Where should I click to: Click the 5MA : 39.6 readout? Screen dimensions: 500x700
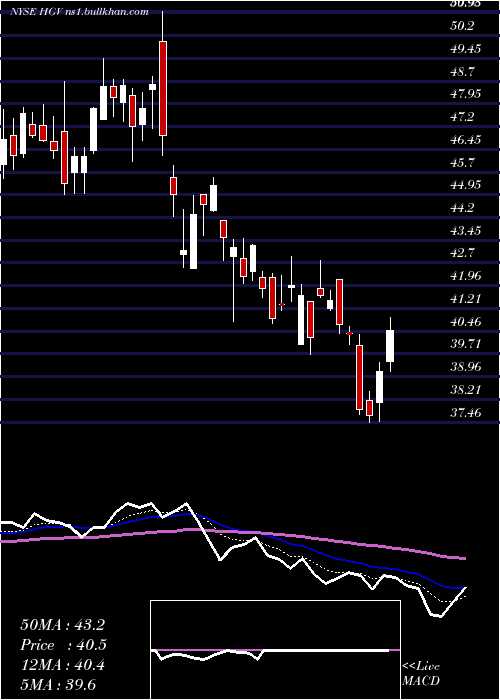pos(58,685)
